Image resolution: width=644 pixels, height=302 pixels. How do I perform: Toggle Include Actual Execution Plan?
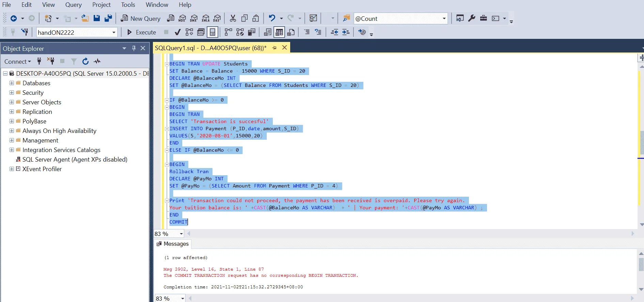click(228, 32)
